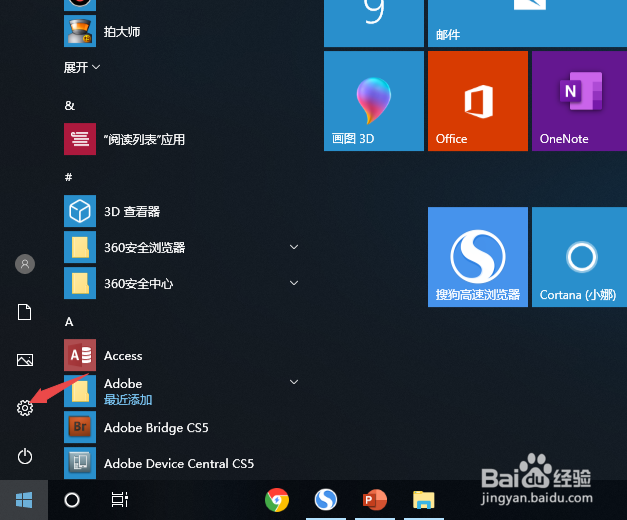Screen dimensions: 627x520
Task: Expand the 360安全中心 folder chevron
Action: click(x=294, y=283)
